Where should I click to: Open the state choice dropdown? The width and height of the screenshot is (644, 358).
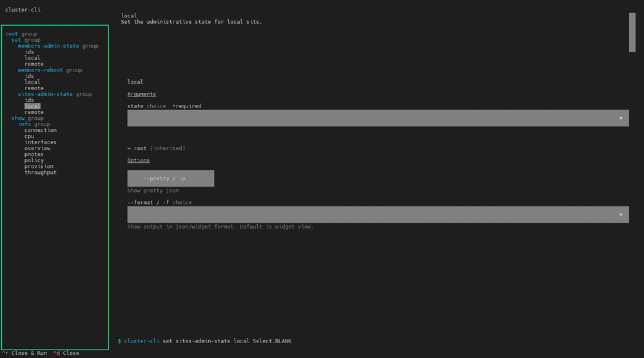point(378,118)
